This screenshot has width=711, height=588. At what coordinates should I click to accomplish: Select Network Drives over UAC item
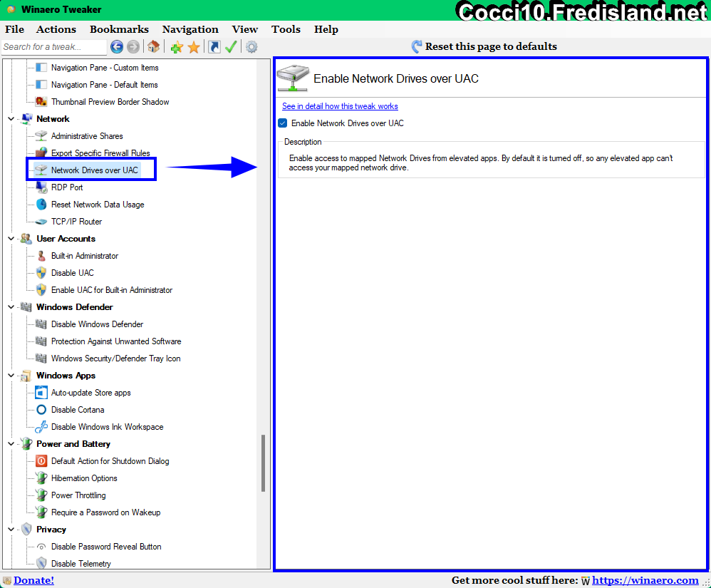coord(94,170)
